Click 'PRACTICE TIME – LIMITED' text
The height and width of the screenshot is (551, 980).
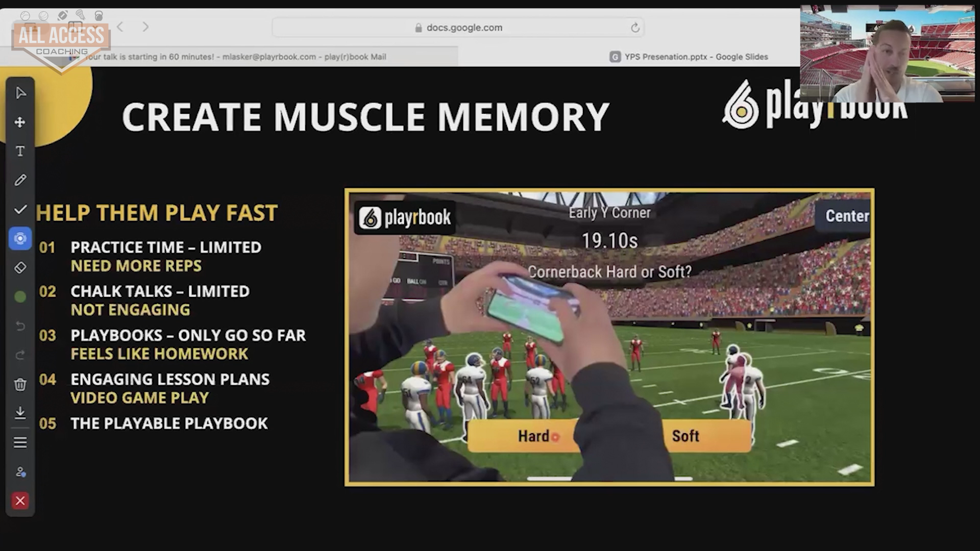(x=166, y=247)
